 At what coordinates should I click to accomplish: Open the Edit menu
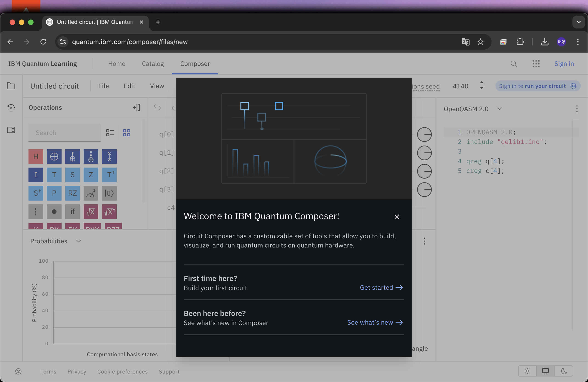coord(129,86)
